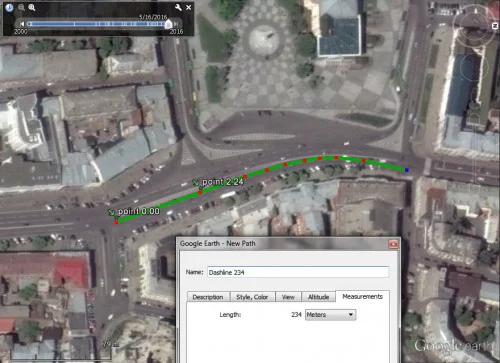This screenshot has width=500, height=363.
Task: Zoom out the time slider range
Action: click(x=21, y=7)
